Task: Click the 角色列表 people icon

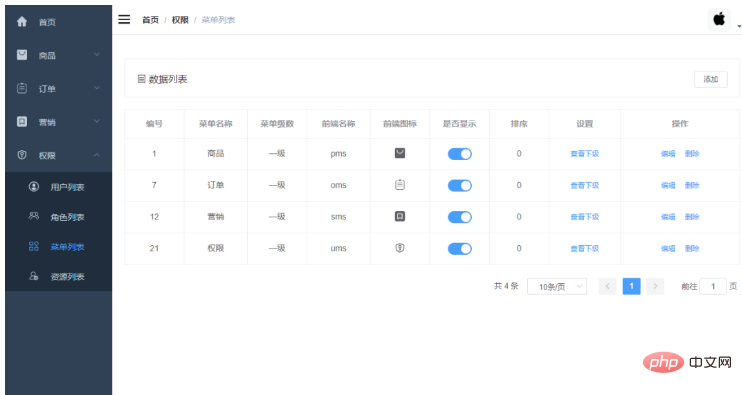Action: 34,216
